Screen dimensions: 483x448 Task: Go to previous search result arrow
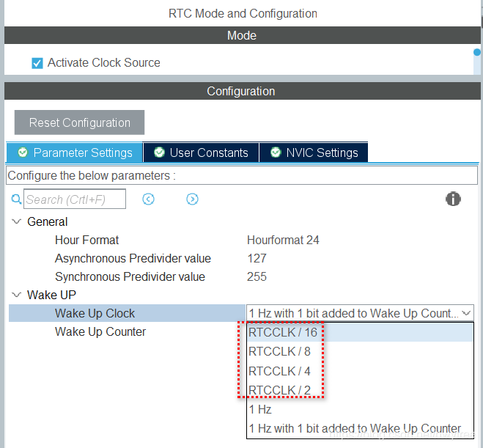[148, 199]
